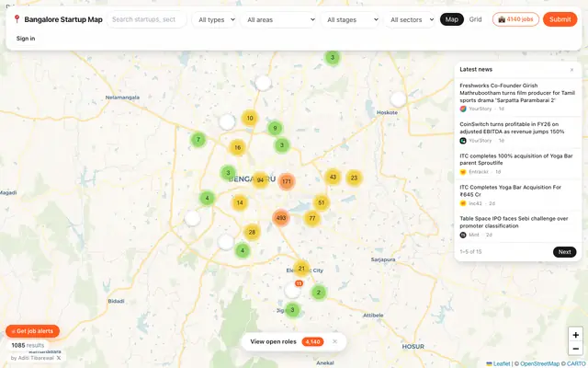
Task: Open CoinSwitch turns profitable news article
Action: pos(517,132)
